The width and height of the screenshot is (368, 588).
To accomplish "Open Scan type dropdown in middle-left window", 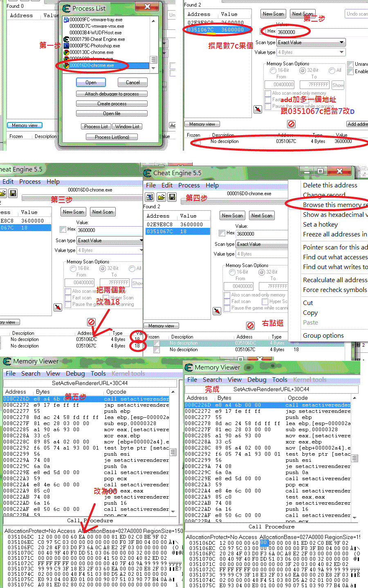I will click(110, 241).
